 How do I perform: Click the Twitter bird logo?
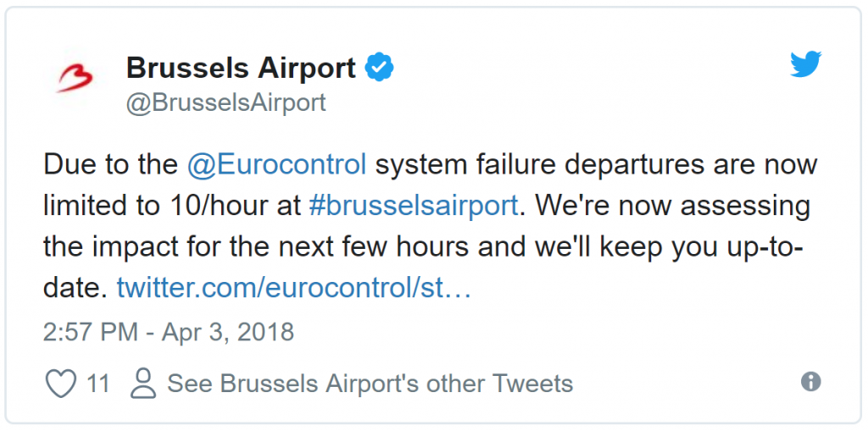pos(805,64)
